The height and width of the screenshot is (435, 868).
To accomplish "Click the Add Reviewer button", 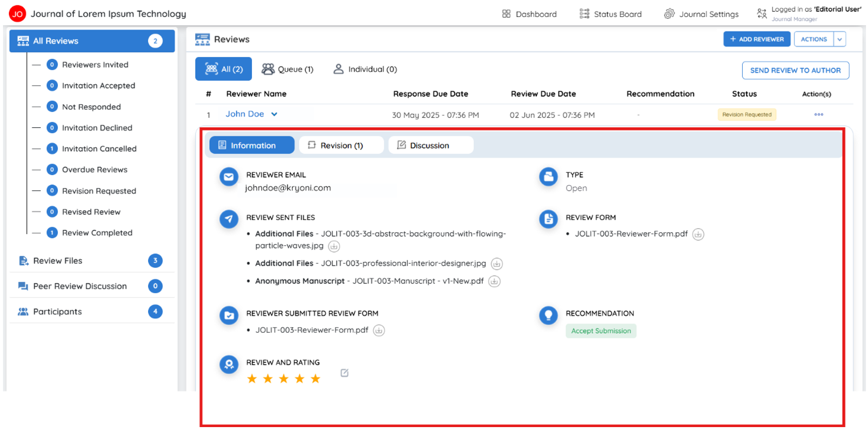I will pos(757,39).
